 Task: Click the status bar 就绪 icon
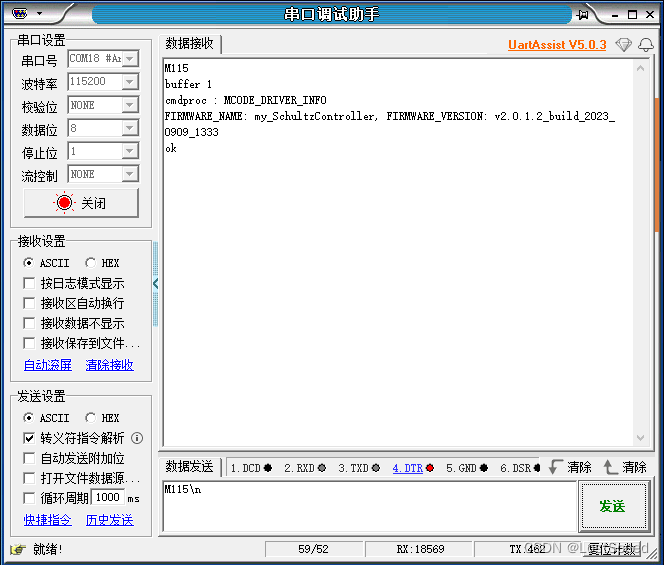18,550
